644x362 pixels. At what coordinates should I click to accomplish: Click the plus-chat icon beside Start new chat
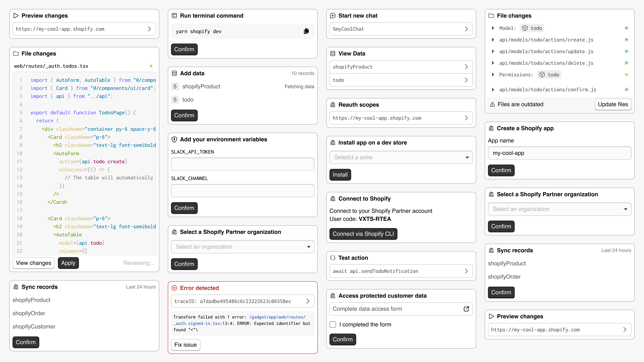pyautogui.click(x=333, y=15)
